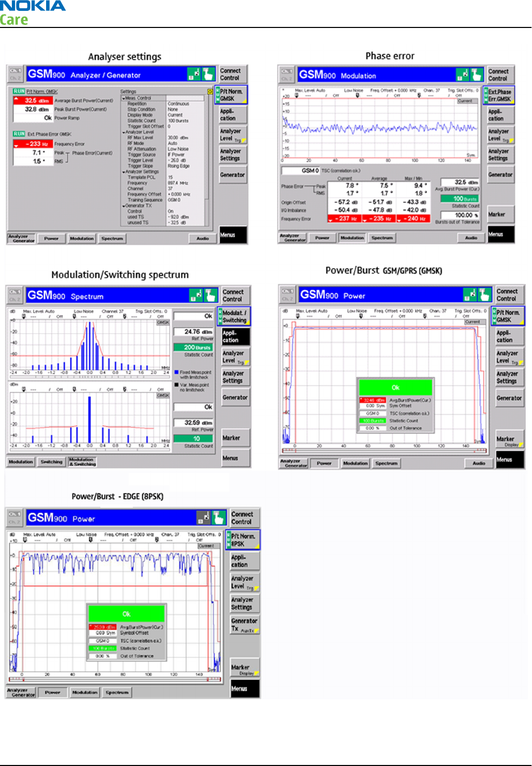This screenshot has height=766, width=532.
Task: Select P/t Norm. GMSK softkey in Analyzer / Generator window
Action: point(231,95)
